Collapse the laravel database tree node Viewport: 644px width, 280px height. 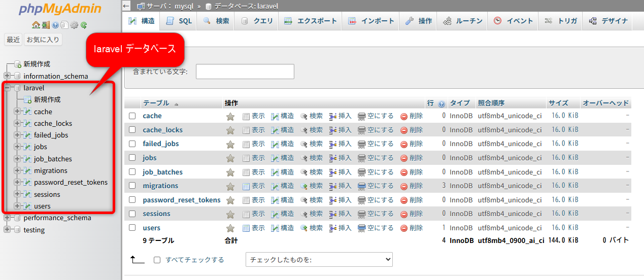7,88
